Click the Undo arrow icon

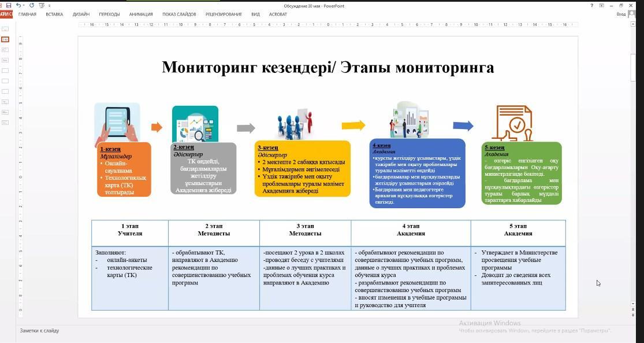click(18, 5)
